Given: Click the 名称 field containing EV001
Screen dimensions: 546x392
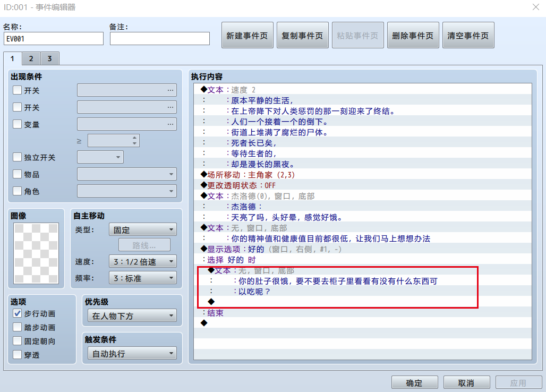Looking at the screenshot, I should 54,39.
